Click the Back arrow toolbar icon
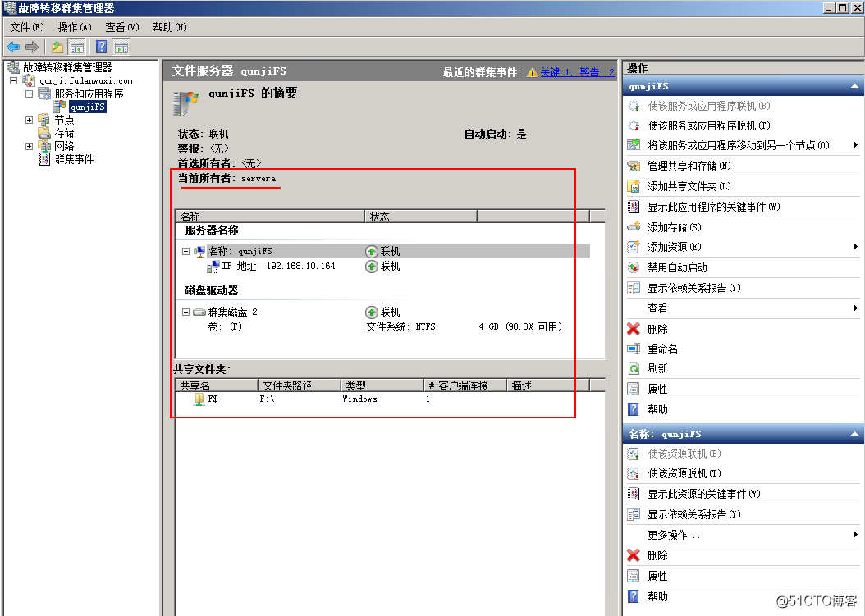This screenshot has height=616, width=865. (12, 48)
